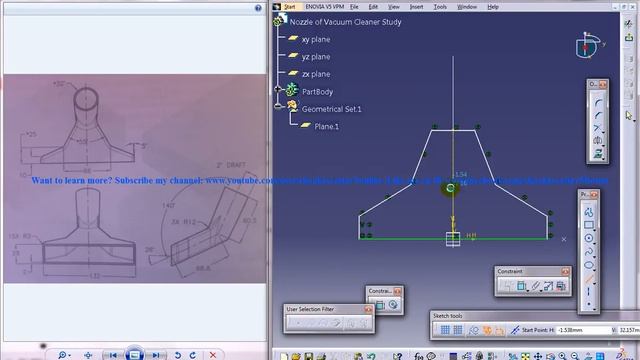Image resolution: width=640 pixels, height=360 pixels.
Task: Click the Formula f(x) icon
Action: (419, 356)
